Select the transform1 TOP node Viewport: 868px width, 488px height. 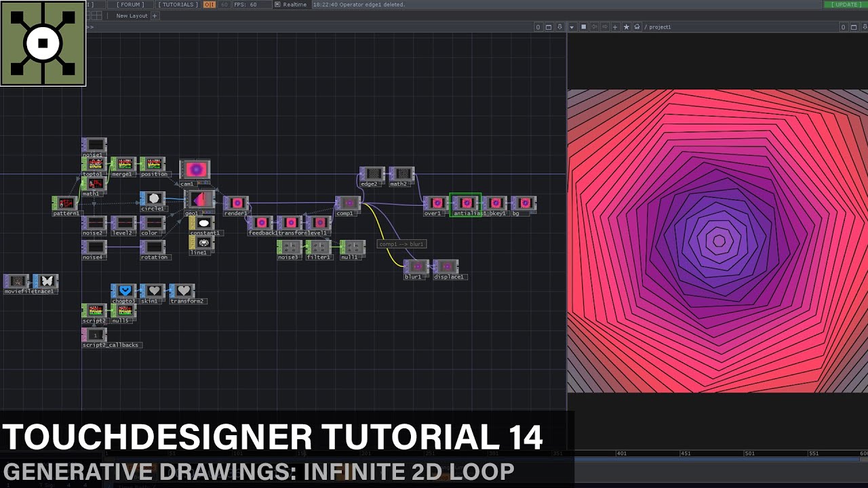(290, 223)
